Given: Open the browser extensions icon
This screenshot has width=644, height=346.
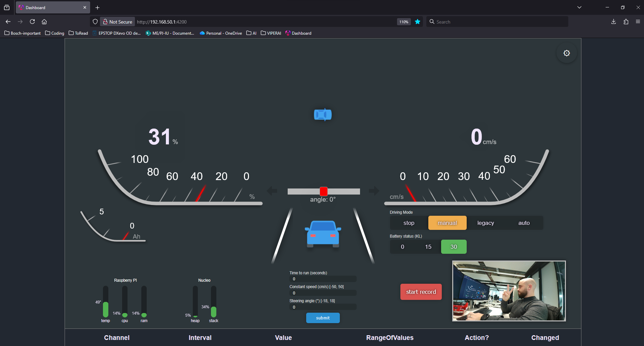Looking at the screenshot, I should 626,22.
